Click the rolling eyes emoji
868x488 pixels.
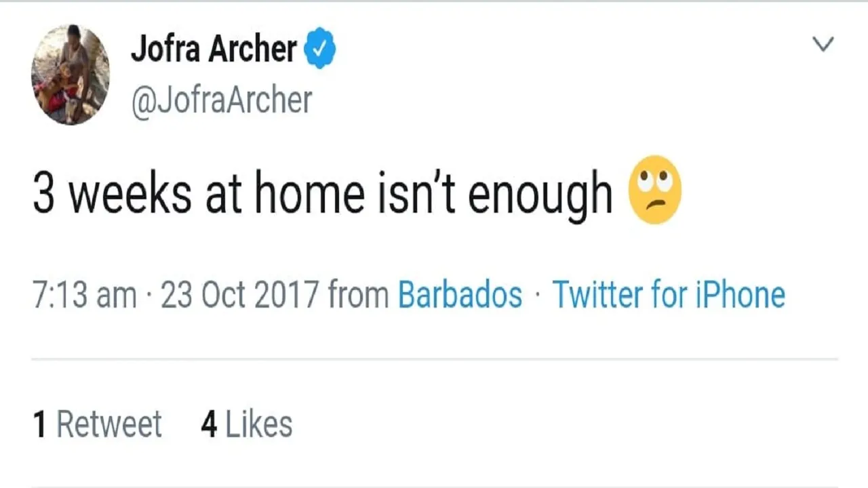pos(655,190)
